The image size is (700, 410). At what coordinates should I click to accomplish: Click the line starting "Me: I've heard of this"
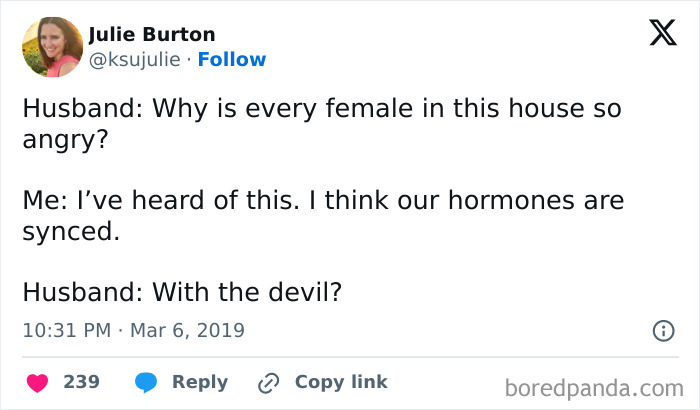(x=322, y=201)
